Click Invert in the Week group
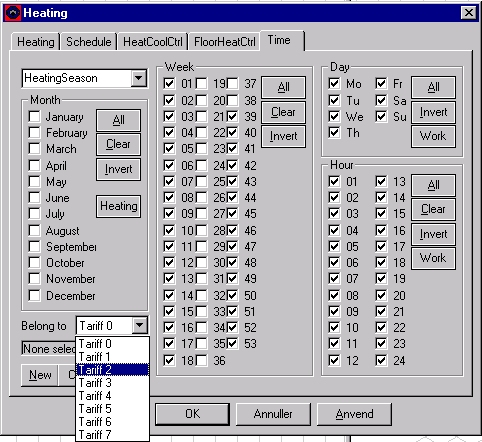The width and height of the screenshot is (482, 442). (x=283, y=136)
